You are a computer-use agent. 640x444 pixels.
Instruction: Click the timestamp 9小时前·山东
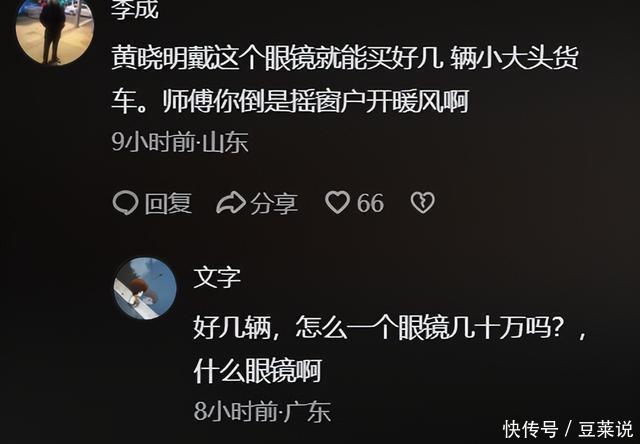click(180, 143)
